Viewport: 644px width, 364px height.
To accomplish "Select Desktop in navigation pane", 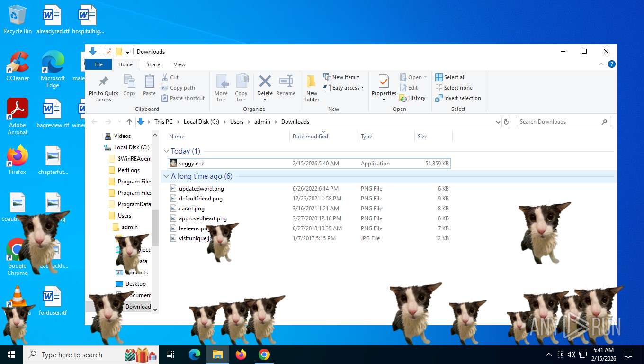I will point(135,284).
